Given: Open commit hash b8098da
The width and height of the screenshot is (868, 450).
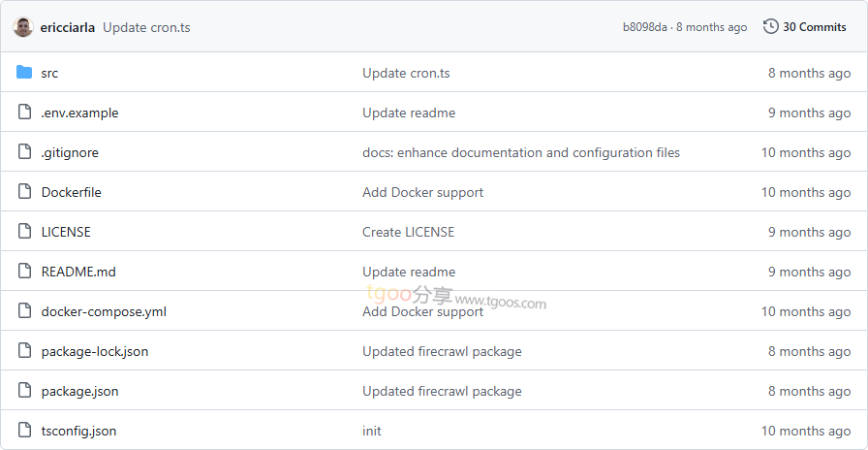Looking at the screenshot, I should tap(644, 27).
